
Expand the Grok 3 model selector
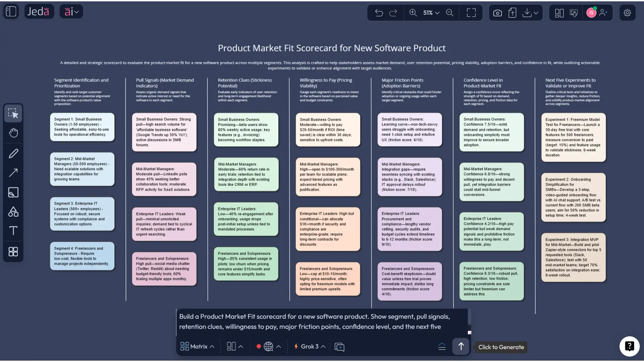point(309,347)
